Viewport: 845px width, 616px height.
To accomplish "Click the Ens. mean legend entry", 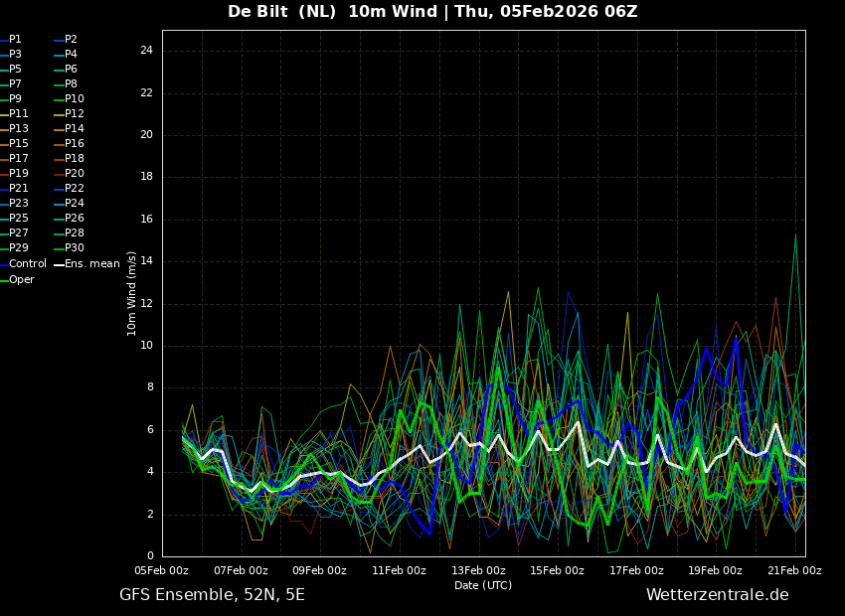I will pyautogui.click(x=91, y=264).
